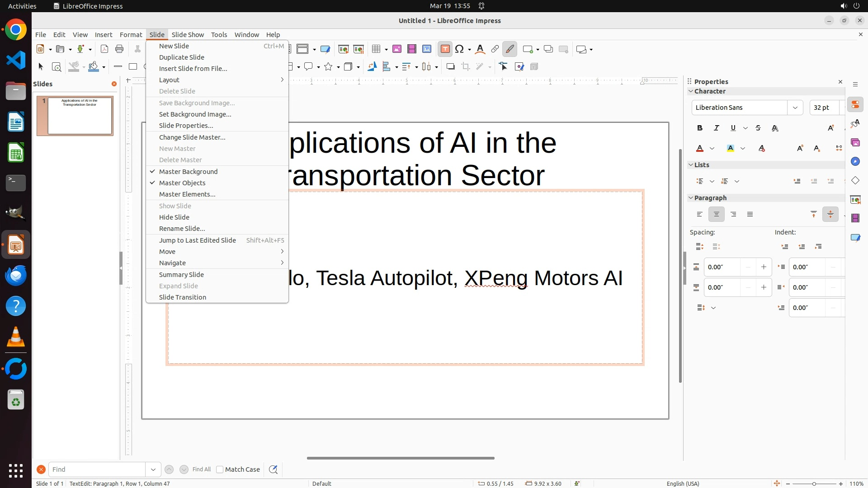Open the Slide Show menu

(188, 35)
